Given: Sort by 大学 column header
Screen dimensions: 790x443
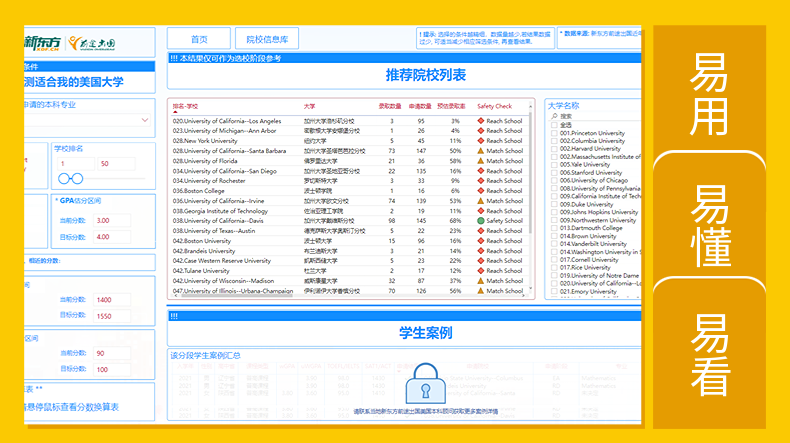Looking at the screenshot, I should pyautogui.click(x=309, y=106).
